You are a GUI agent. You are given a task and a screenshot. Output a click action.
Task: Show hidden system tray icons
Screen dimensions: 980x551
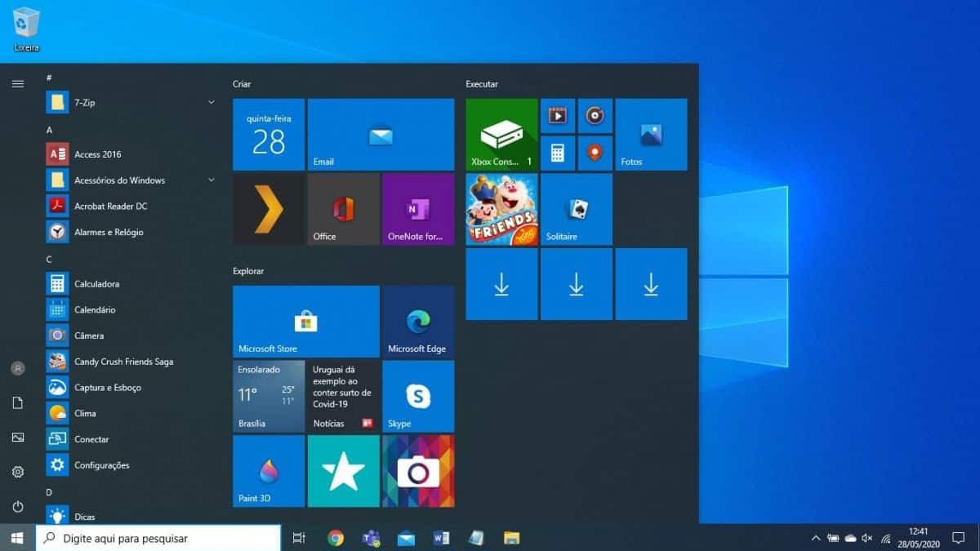point(816,538)
